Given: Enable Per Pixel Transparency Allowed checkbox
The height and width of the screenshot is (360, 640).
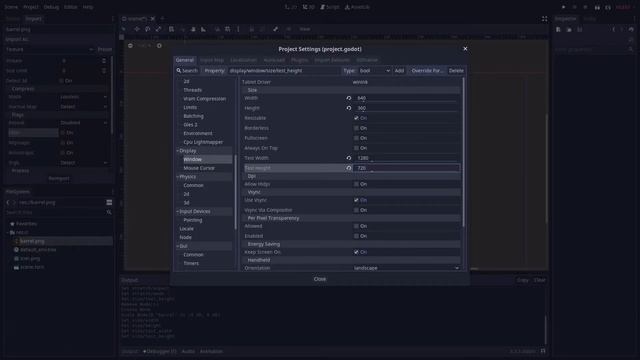Looking at the screenshot, I should point(356,226).
